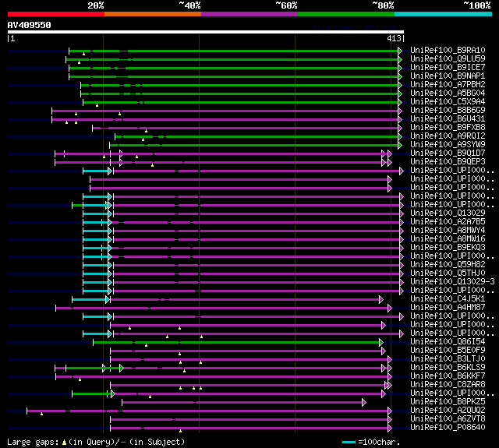Select the UniRef100_B6U431 label
This screenshot has width=499, height=448.
click(448, 119)
